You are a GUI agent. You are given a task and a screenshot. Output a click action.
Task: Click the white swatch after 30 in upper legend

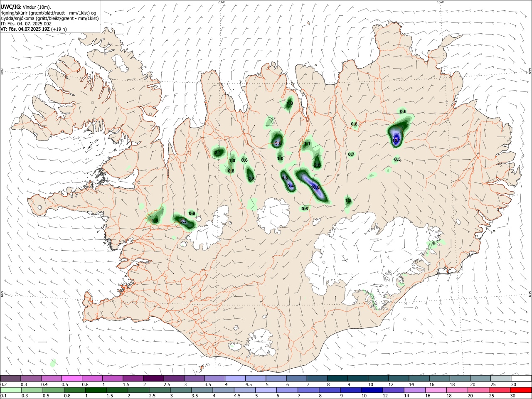[x=521, y=378]
